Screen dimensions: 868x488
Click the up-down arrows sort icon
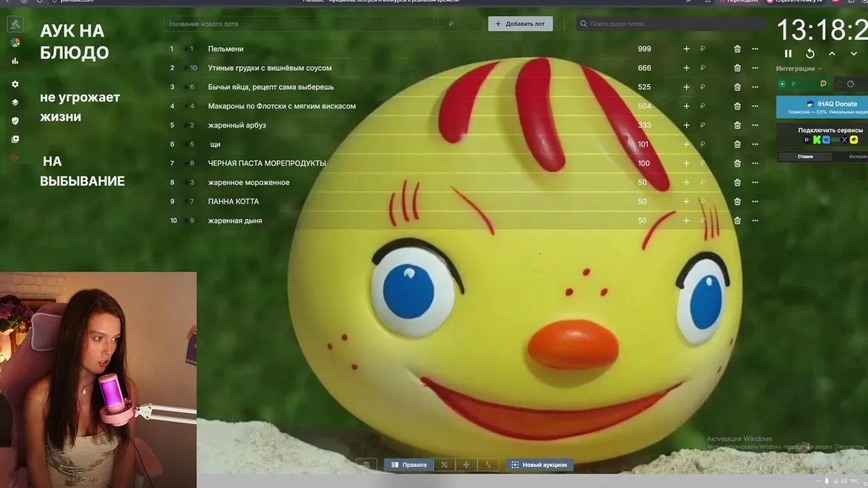(x=488, y=465)
